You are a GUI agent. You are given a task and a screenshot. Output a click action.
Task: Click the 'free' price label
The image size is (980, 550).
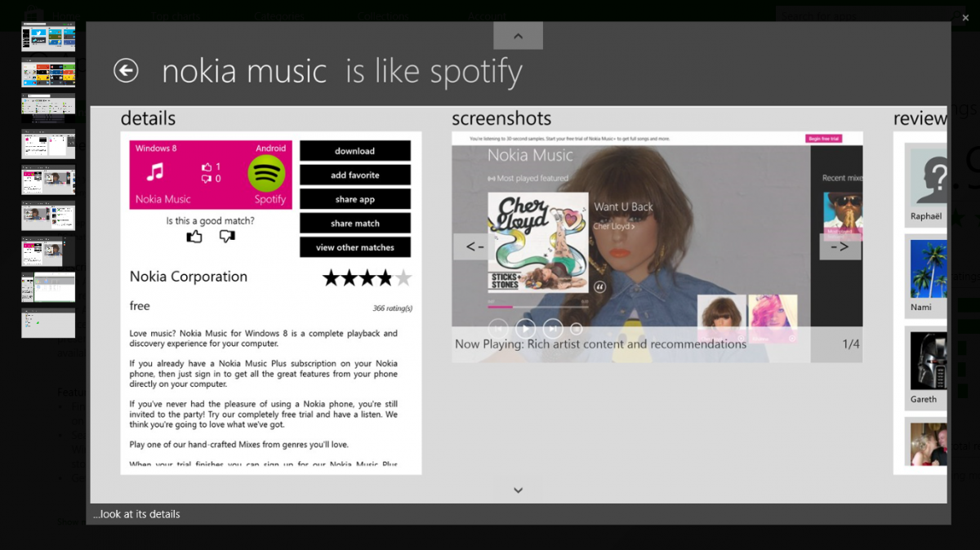point(140,306)
